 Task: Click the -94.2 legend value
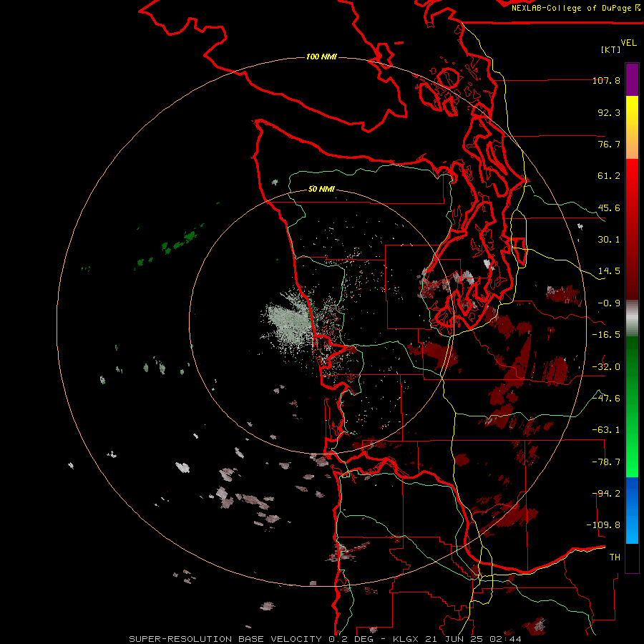606,494
